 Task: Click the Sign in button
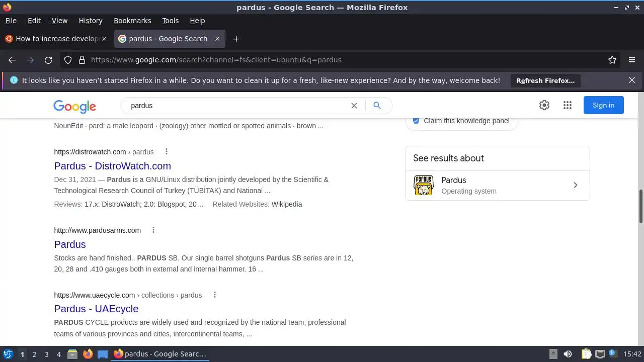pyautogui.click(x=604, y=105)
